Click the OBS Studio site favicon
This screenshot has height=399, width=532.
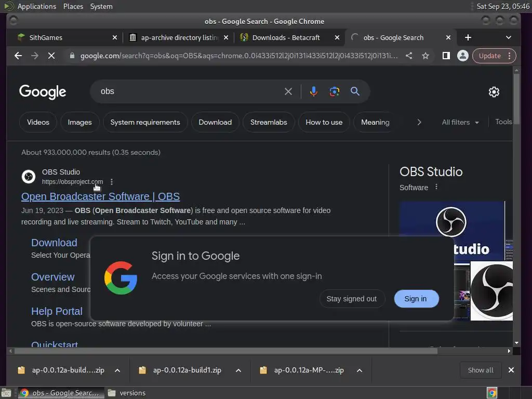29,177
